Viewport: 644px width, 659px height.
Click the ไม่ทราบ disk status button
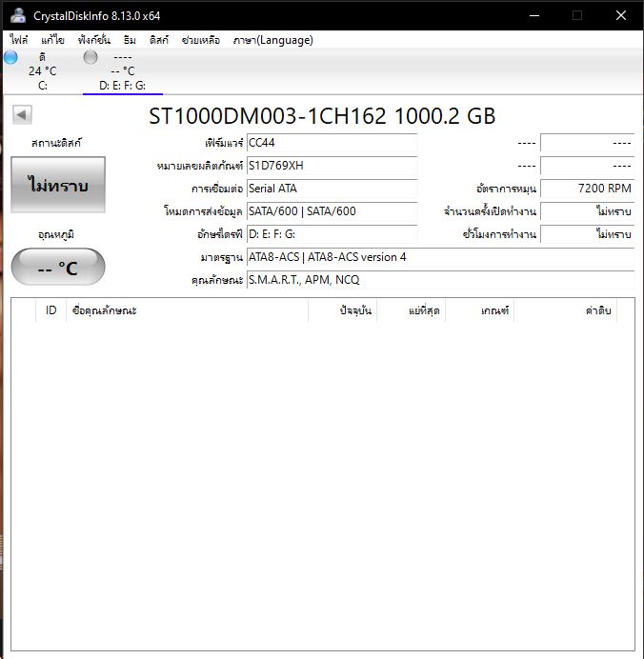pyautogui.click(x=58, y=185)
